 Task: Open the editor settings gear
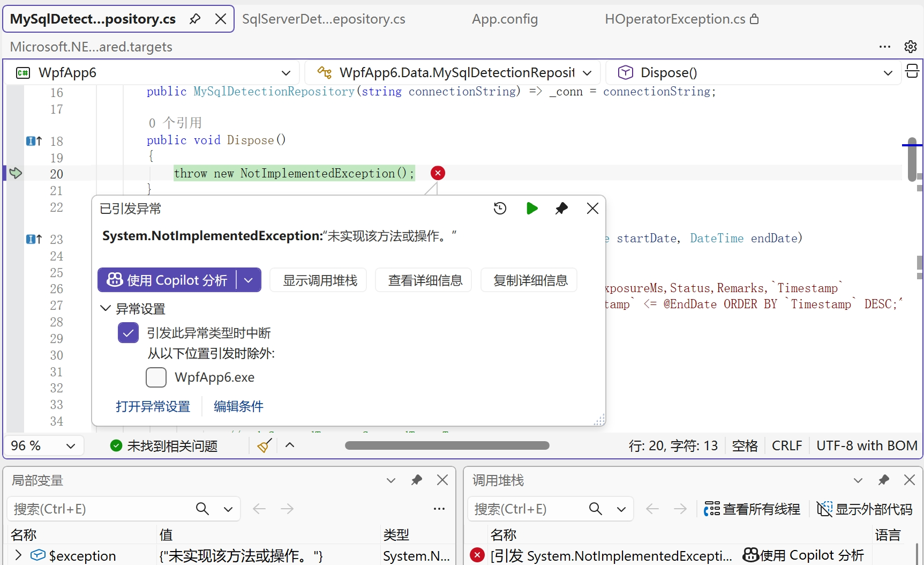pos(910,47)
